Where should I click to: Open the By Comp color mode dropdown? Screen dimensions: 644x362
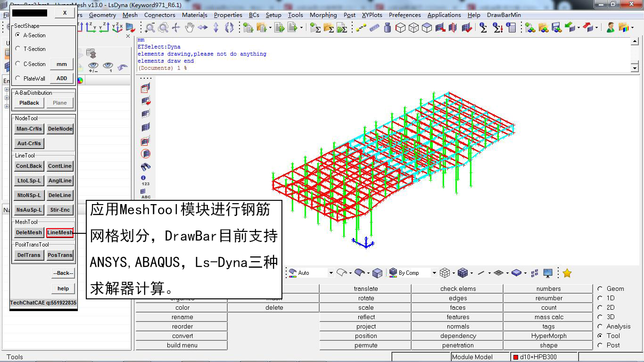pyautogui.click(x=435, y=272)
